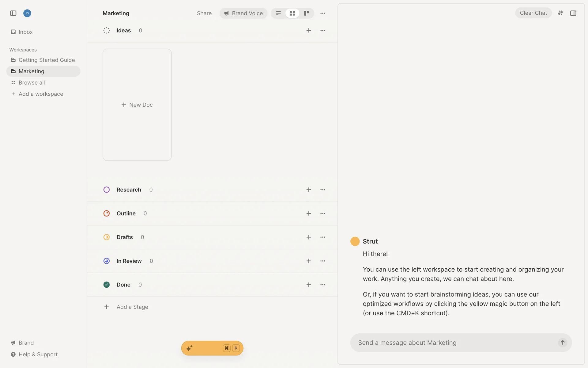This screenshot has width=588, height=368.
Task: Click the Clear Chat button
Action: (x=533, y=13)
